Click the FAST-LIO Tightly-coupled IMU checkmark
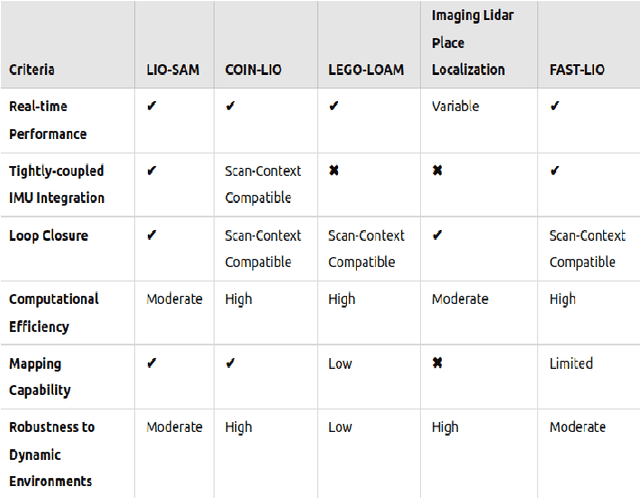The image size is (640, 498). click(554, 171)
